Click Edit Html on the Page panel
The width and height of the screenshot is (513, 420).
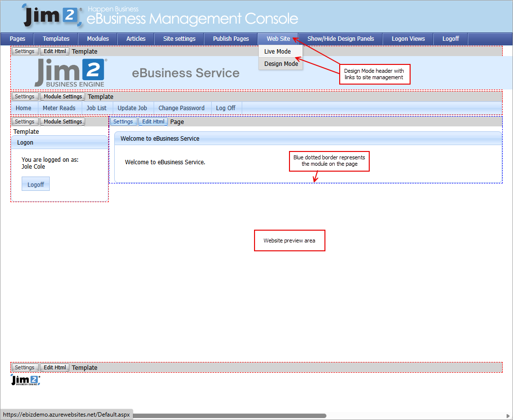coord(153,121)
